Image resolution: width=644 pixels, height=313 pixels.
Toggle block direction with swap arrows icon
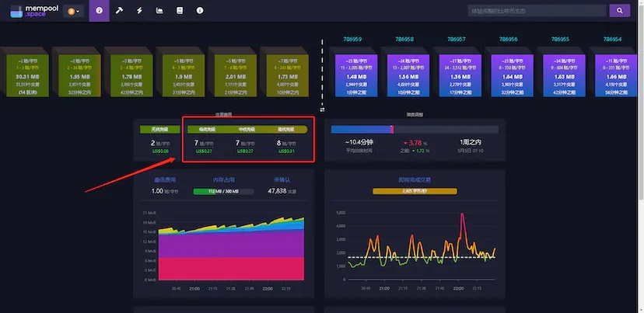tap(322, 110)
